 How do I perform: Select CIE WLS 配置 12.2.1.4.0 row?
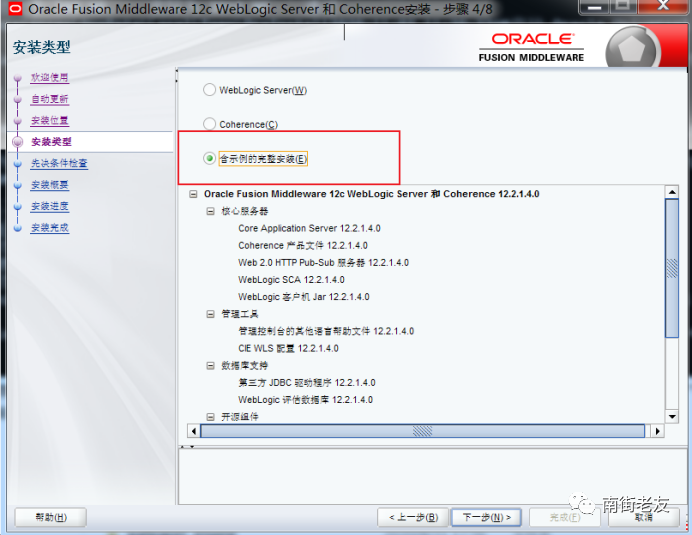tap(288, 349)
